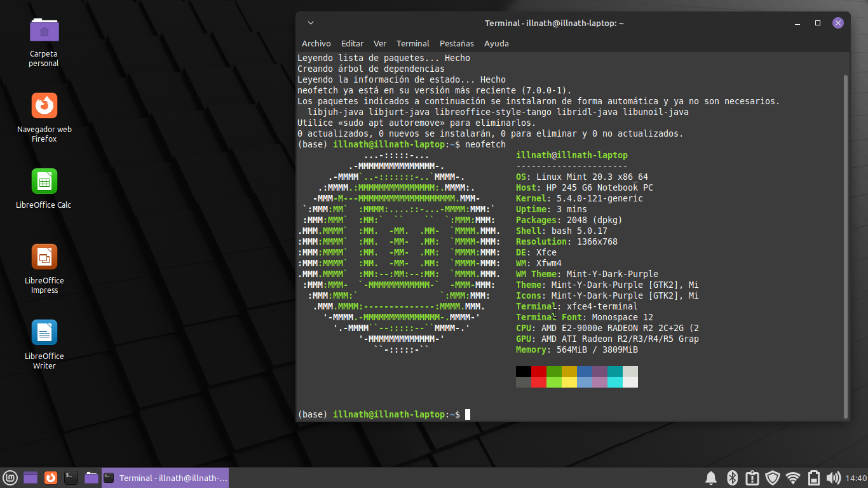Minimize the Terminal window
Image resolution: width=868 pixels, height=488 pixels.
pyautogui.click(x=797, y=24)
